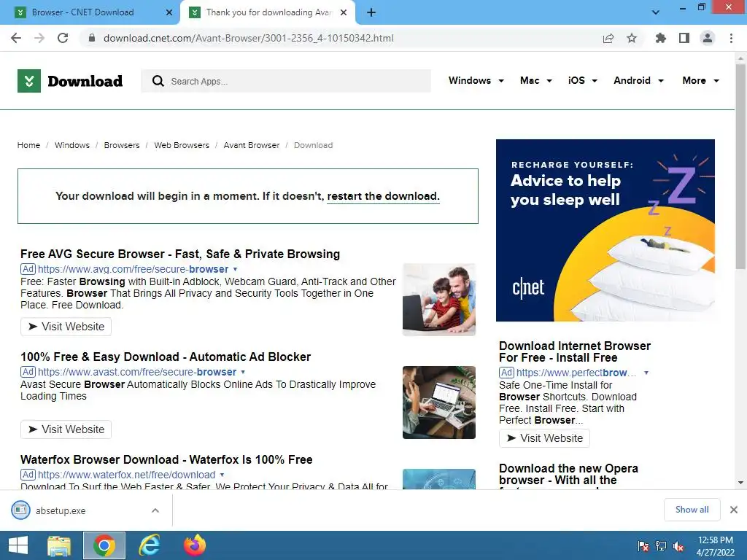Open perfectbrow ad URL dropdown arrow
Image resolution: width=747 pixels, height=560 pixels.
pos(646,373)
